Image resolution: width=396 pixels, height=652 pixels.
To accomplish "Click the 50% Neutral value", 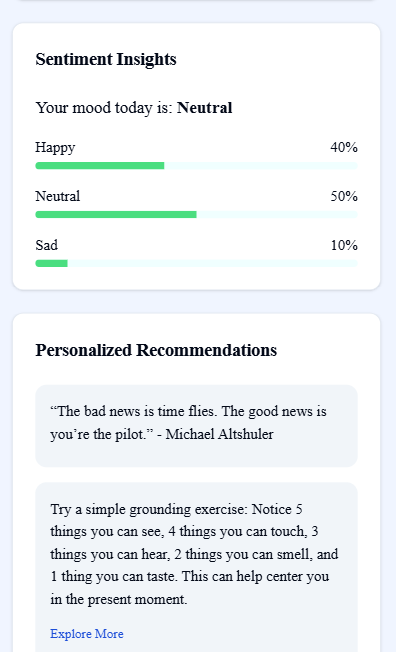I will pos(344,196).
